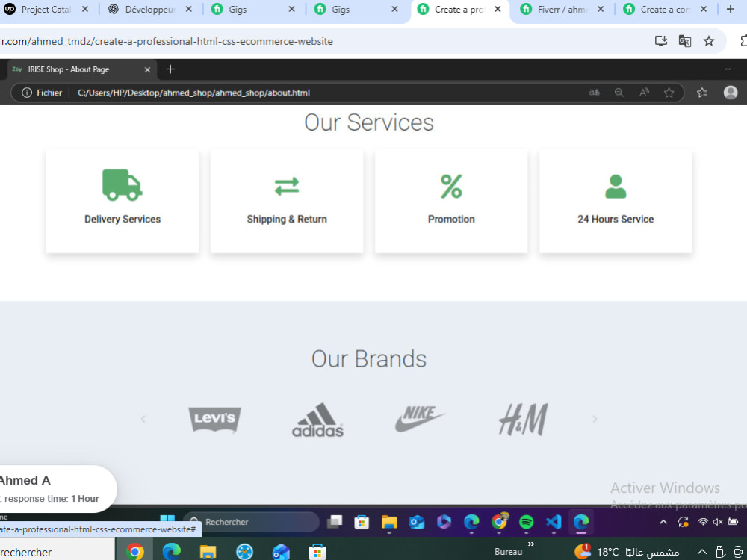The width and height of the screenshot is (747, 560).
Task: Open the adidas brand logo
Action: (317, 420)
